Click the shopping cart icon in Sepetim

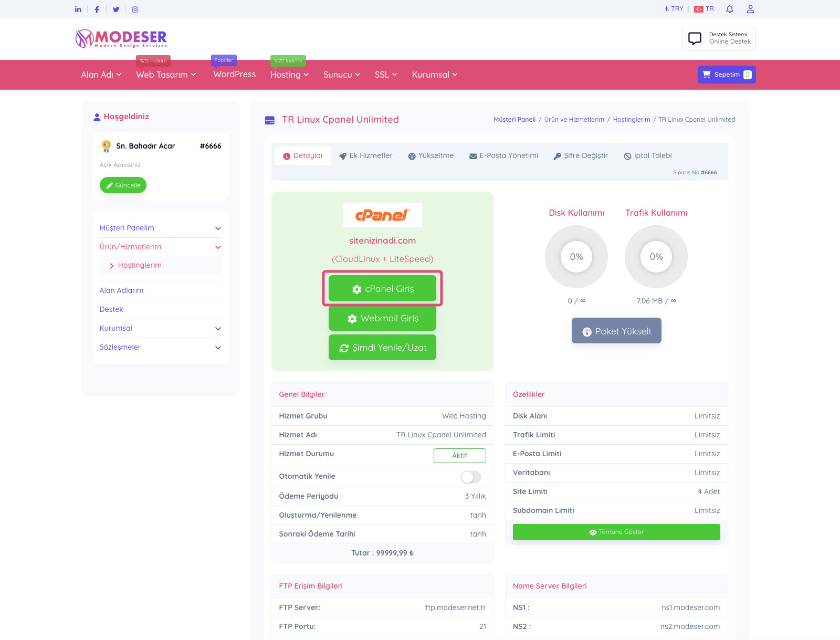coord(707,75)
